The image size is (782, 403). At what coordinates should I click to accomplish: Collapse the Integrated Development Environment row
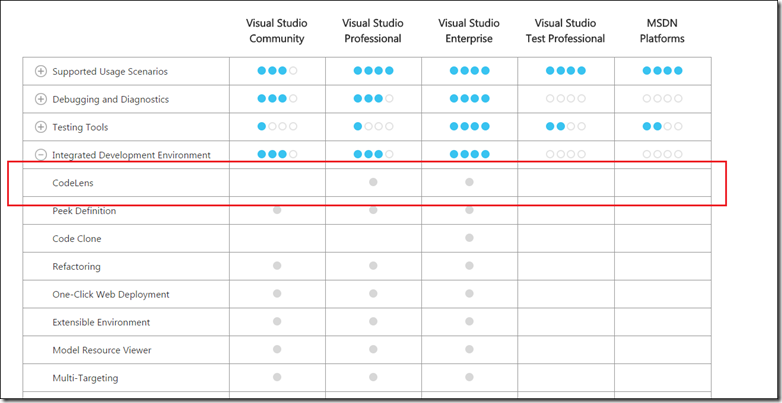(40, 155)
